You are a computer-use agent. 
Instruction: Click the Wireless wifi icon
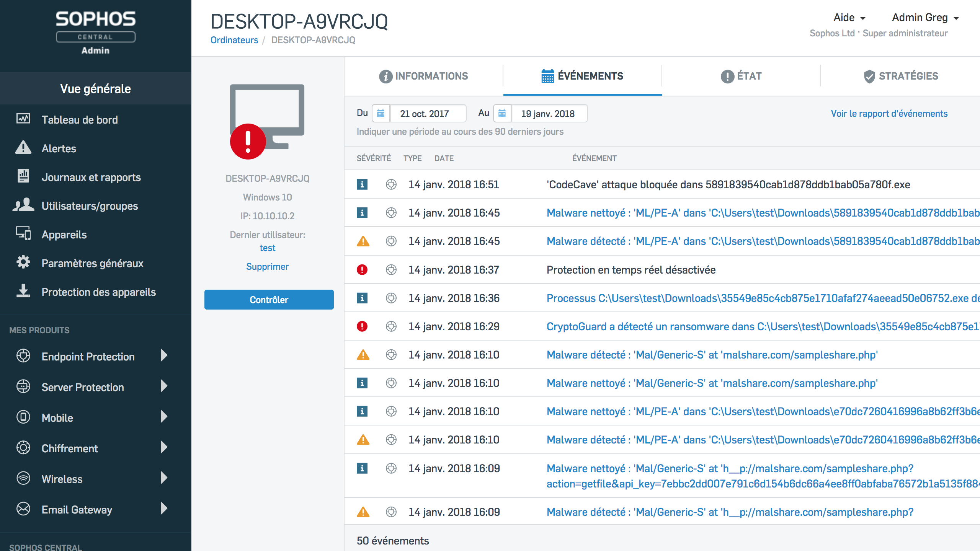click(x=23, y=478)
